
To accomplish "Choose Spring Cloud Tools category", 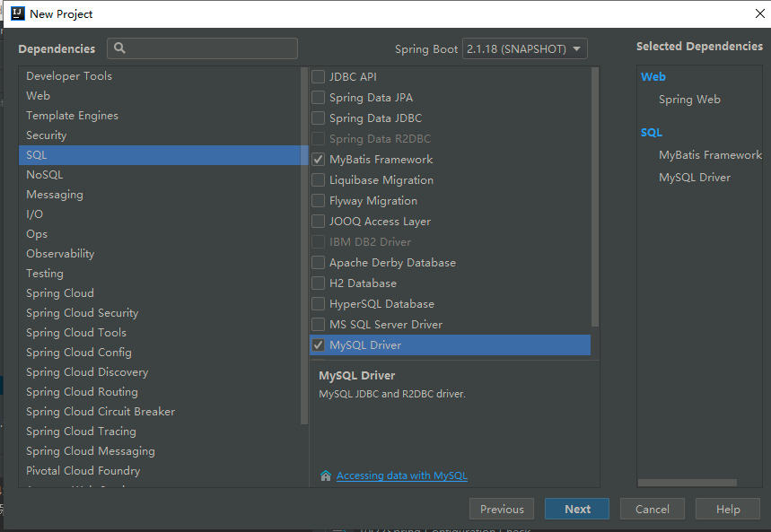I will point(160,332).
